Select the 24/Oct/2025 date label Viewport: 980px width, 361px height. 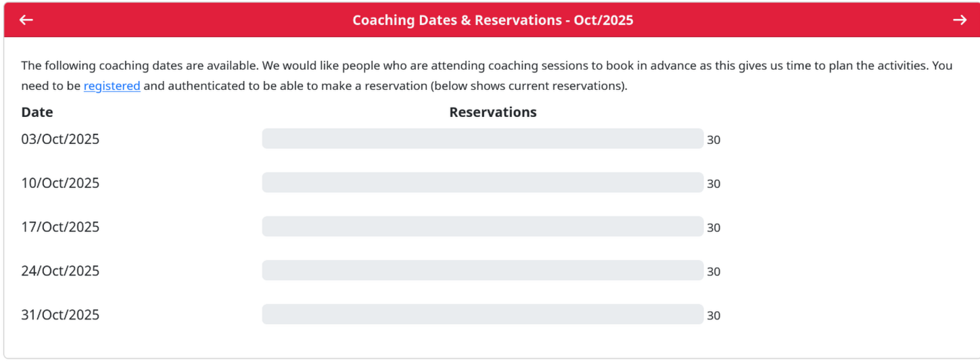click(x=60, y=271)
